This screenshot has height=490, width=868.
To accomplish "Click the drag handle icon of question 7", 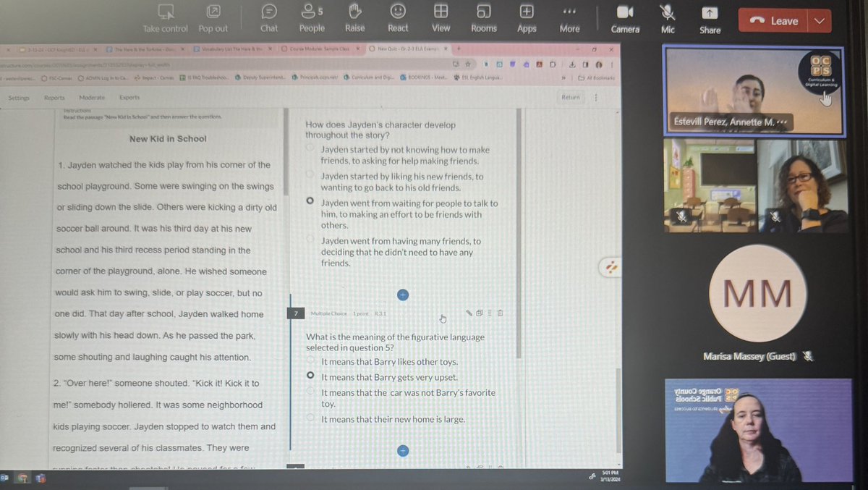I will point(490,313).
